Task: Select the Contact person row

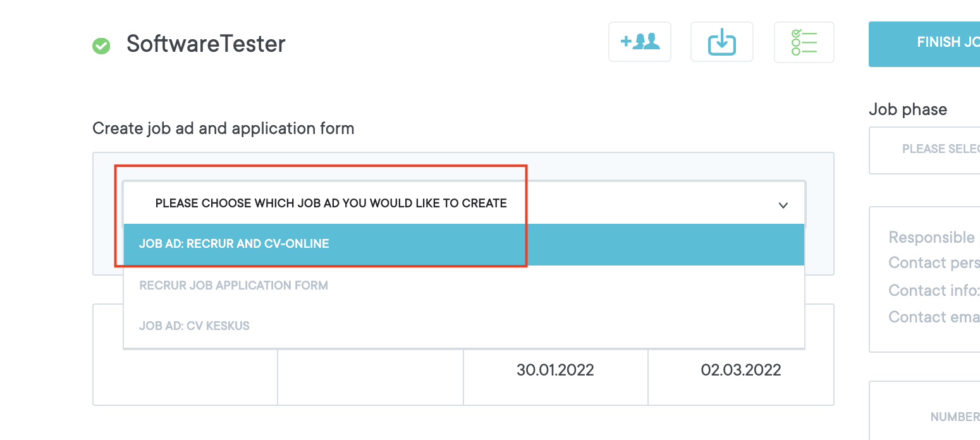Action: tap(934, 263)
